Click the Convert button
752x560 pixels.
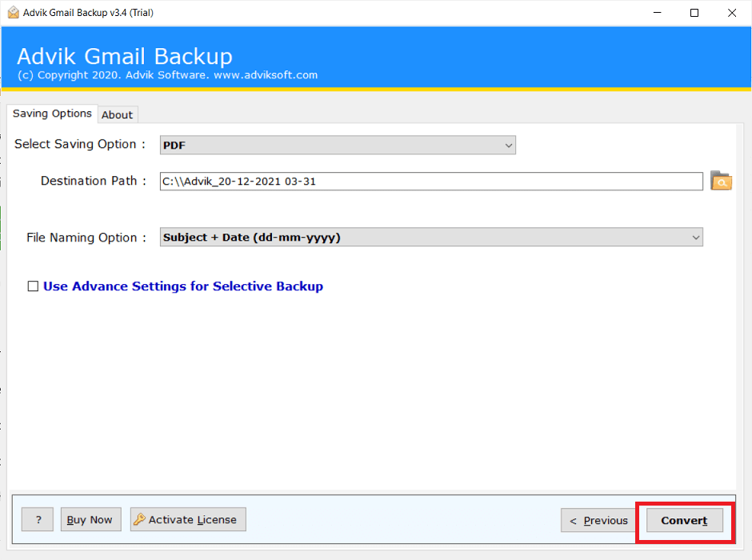point(684,520)
